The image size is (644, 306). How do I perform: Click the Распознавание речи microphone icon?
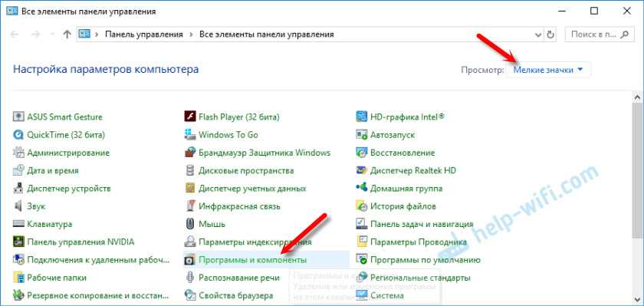(190, 278)
